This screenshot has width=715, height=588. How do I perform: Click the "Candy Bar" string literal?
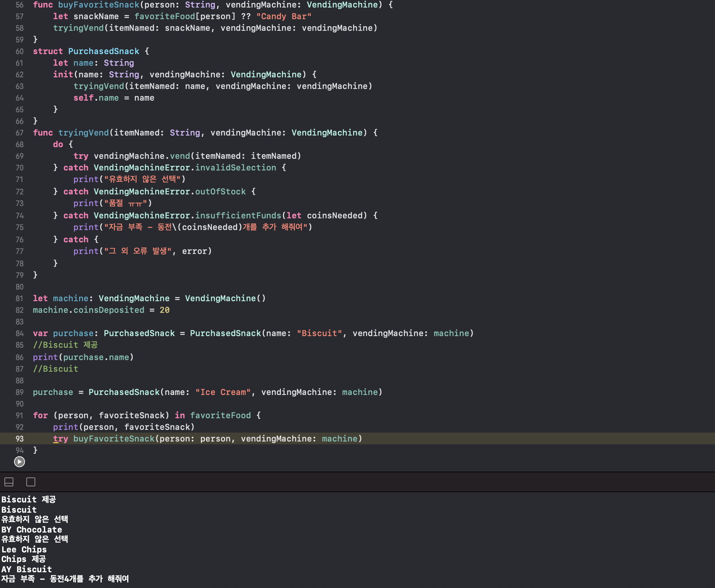[284, 16]
